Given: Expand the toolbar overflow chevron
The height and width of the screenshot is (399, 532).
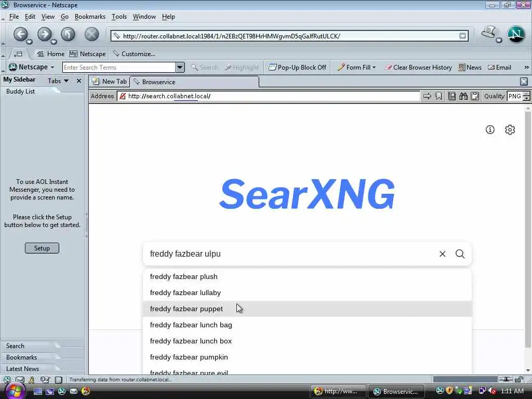Looking at the screenshot, I should (x=526, y=68).
